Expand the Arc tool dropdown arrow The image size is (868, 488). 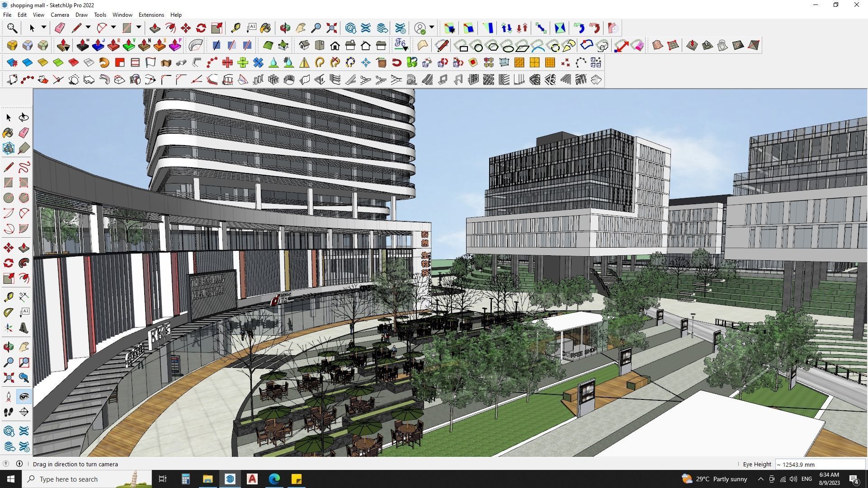[x=113, y=28]
